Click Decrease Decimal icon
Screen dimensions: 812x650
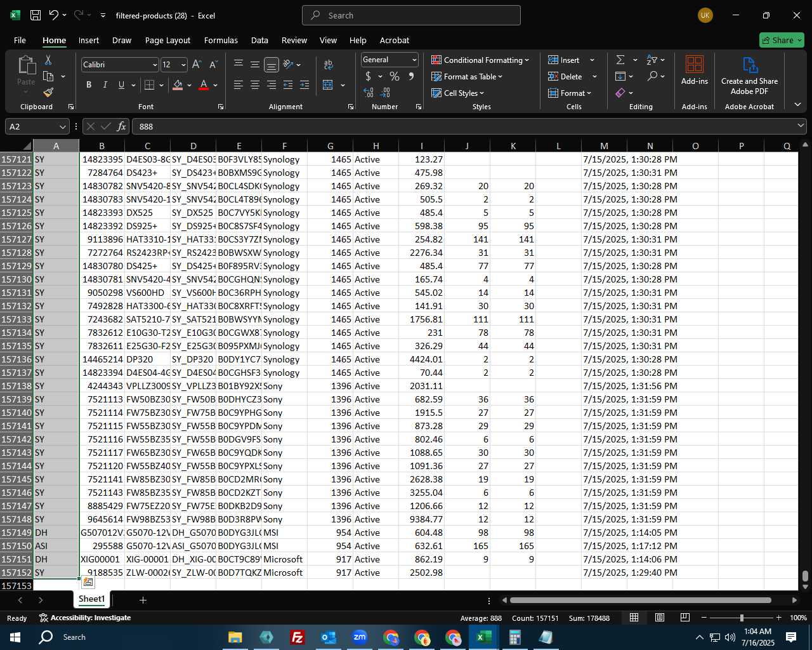(x=385, y=93)
